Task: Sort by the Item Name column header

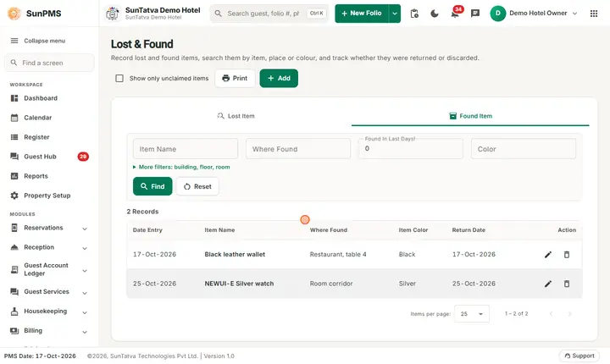Action: click(x=219, y=230)
